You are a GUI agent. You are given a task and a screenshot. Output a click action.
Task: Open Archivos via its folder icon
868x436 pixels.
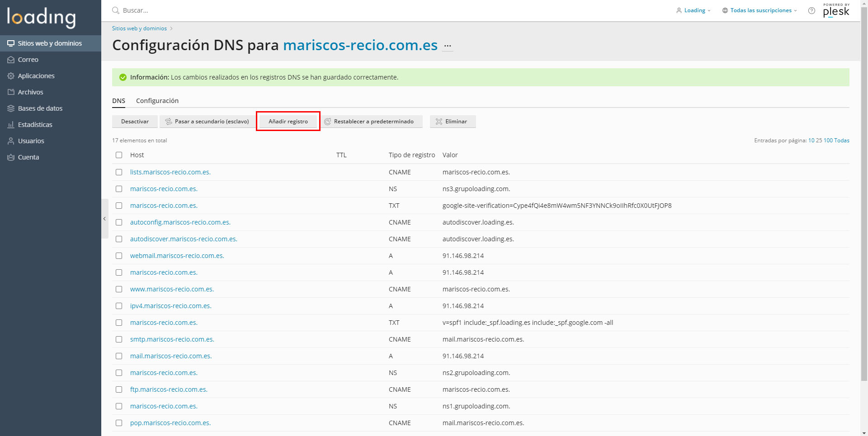pos(11,92)
